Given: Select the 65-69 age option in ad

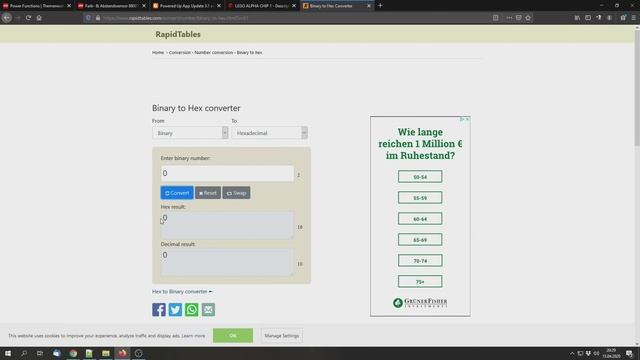Looking at the screenshot, I should click(420, 240).
